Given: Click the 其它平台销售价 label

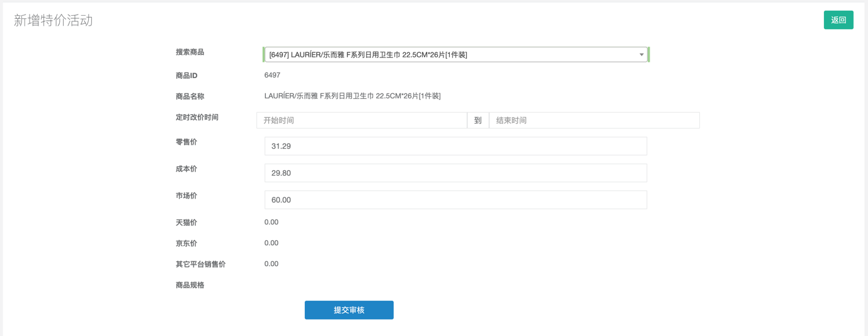Looking at the screenshot, I should [201, 264].
